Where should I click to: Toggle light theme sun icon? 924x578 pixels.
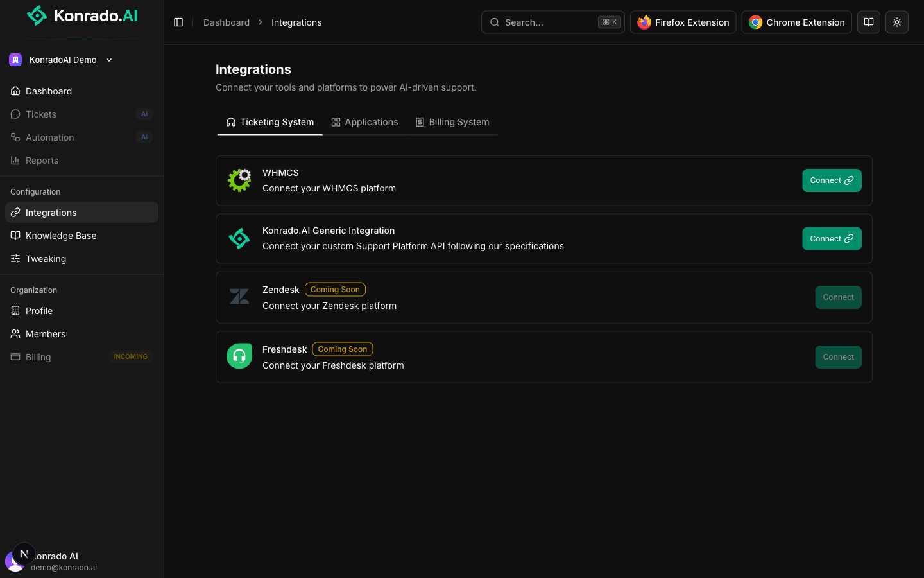897,22
